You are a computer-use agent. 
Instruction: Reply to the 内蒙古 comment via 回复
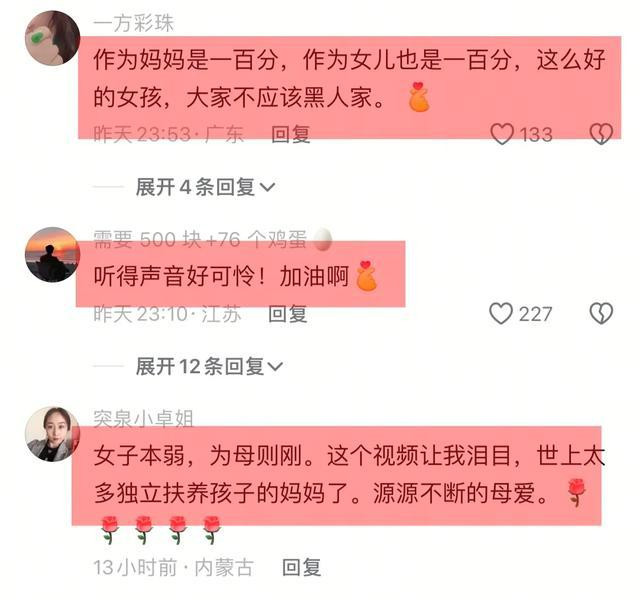[x=302, y=567]
